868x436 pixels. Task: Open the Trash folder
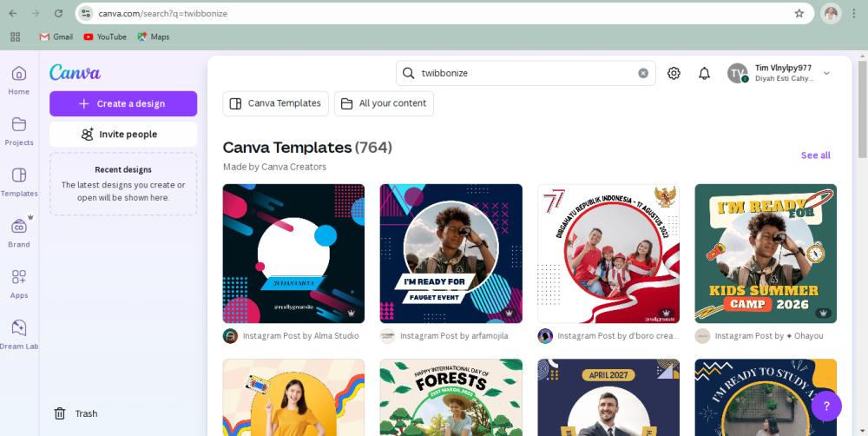[x=76, y=413]
